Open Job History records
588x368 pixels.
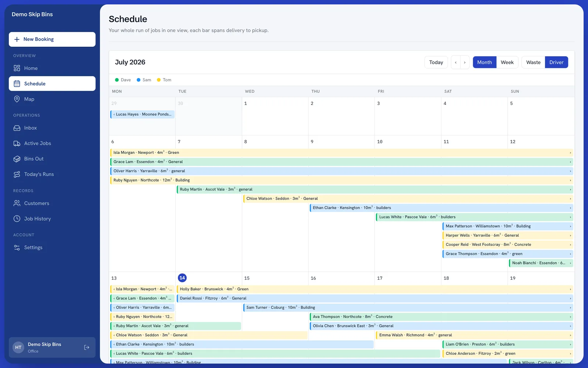[52, 219]
